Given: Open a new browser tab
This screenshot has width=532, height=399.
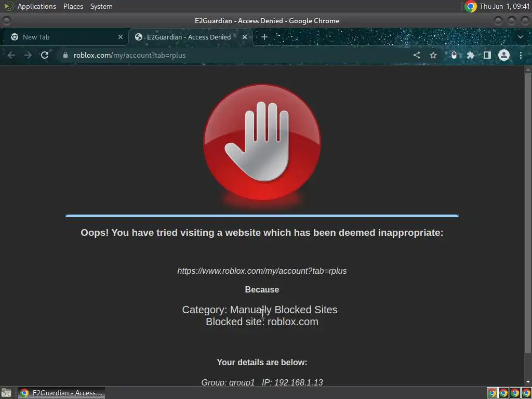Looking at the screenshot, I should coord(264,37).
